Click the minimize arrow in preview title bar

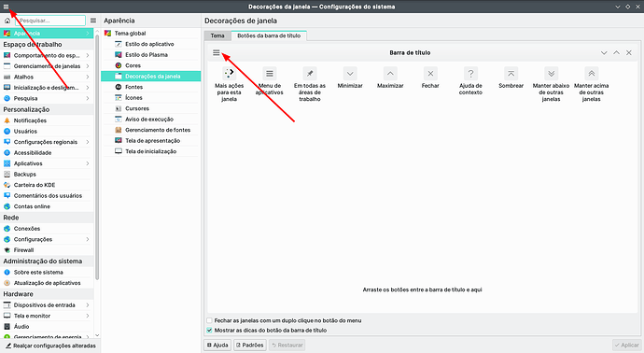[x=604, y=52]
